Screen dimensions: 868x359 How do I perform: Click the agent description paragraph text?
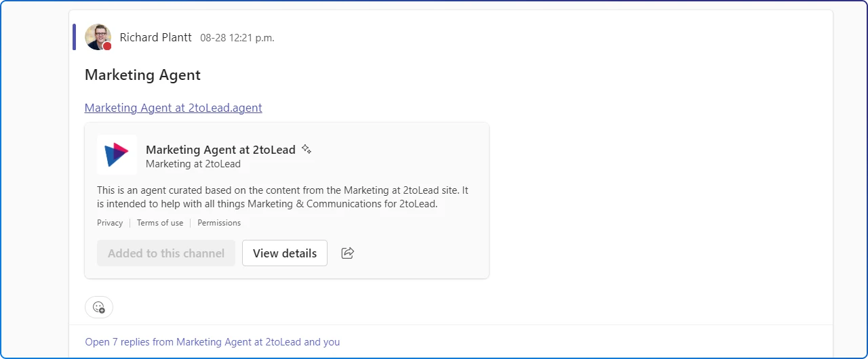[283, 197]
